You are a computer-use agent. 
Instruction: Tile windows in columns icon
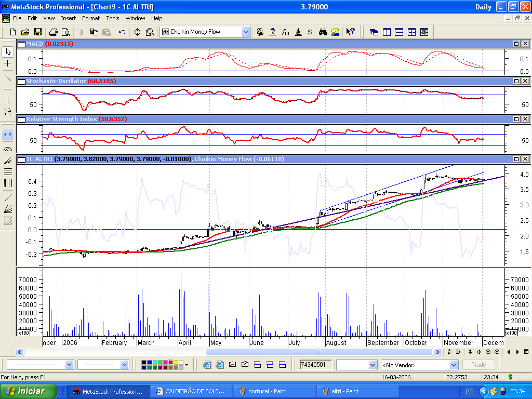(x=387, y=32)
